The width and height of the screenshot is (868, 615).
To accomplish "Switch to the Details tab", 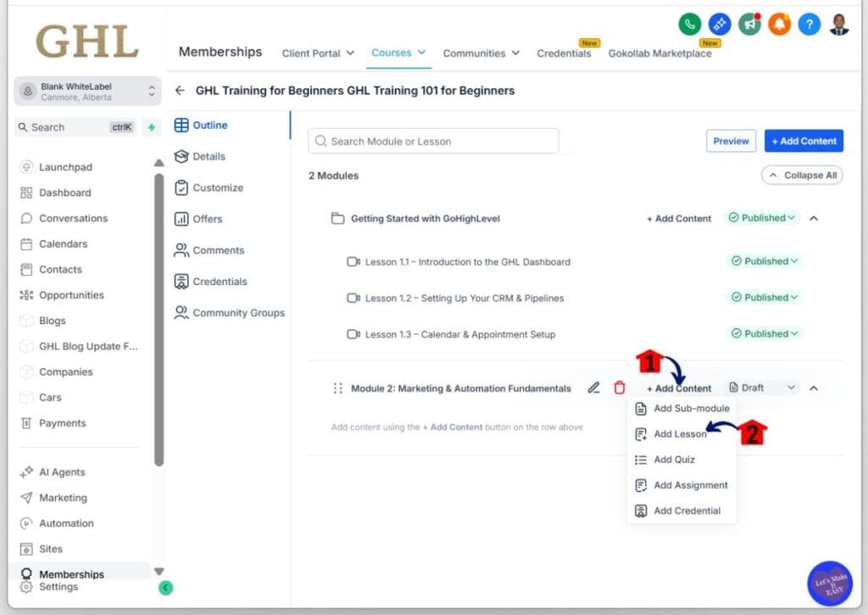I will (x=209, y=156).
